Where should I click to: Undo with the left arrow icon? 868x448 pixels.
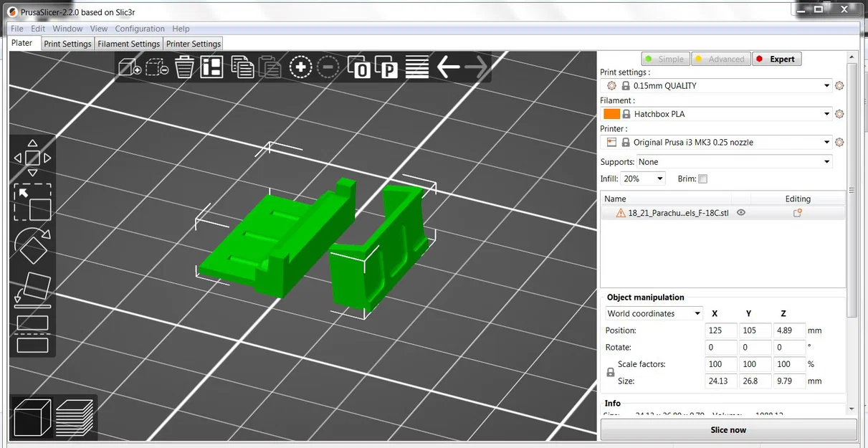[x=448, y=68]
